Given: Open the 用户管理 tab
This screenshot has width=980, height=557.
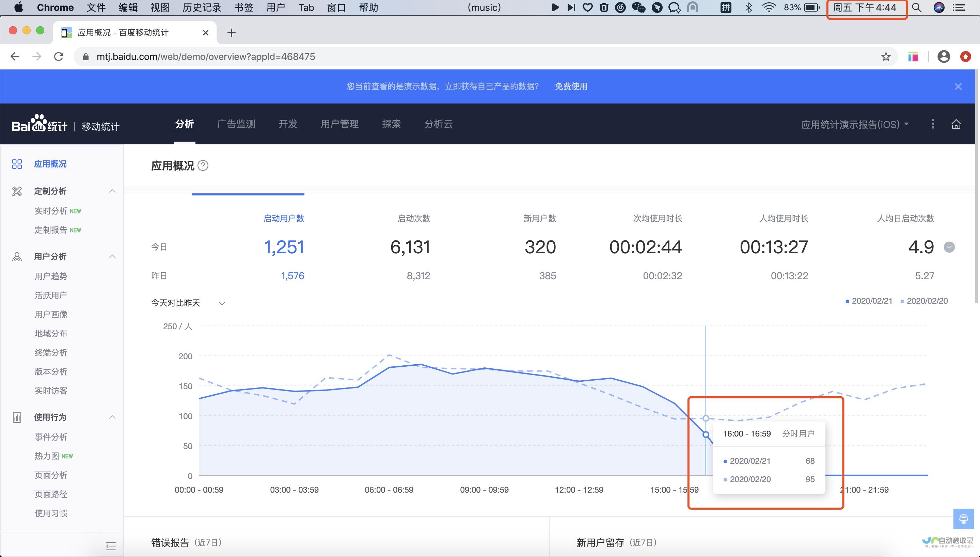Looking at the screenshot, I should pos(339,124).
